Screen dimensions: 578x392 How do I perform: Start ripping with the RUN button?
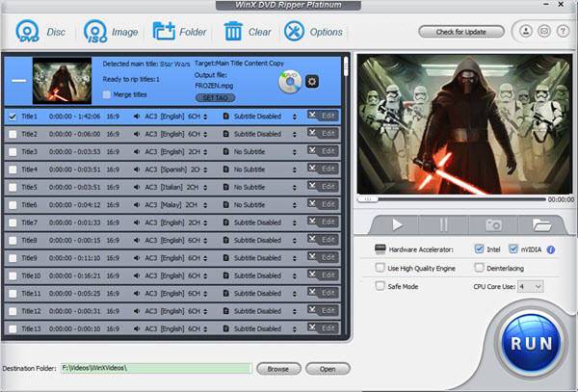point(531,344)
